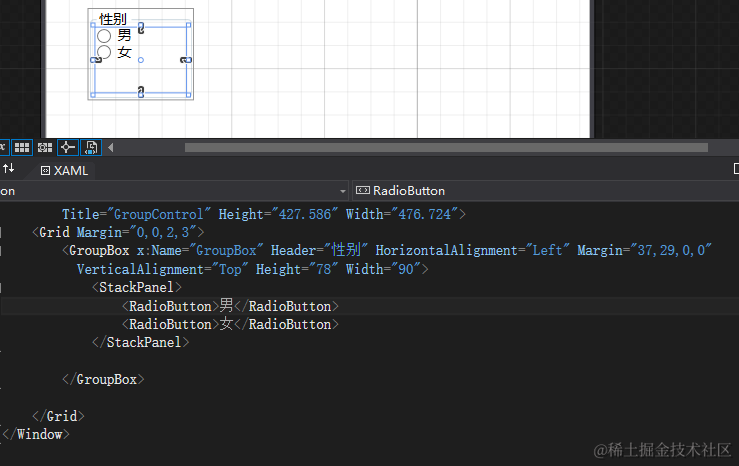This screenshot has width=739, height=466.
Task: Toggle snap to snaplines icon
Action: pos(67,147)
